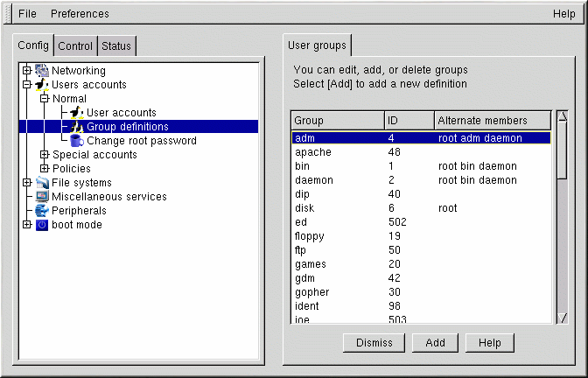The height and width of the screenshot is (378, 588).
Task: Expand the Networking tree node
Action: click(x=28, y=71)
